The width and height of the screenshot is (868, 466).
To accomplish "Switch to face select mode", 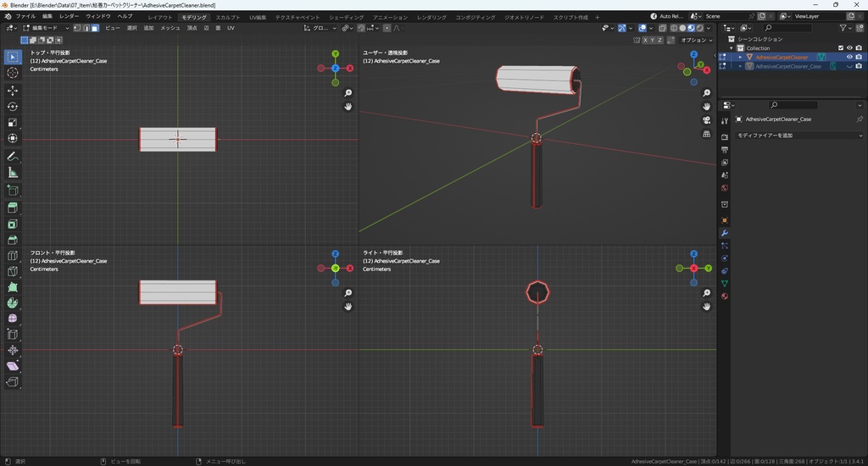I will pos(95,28).
